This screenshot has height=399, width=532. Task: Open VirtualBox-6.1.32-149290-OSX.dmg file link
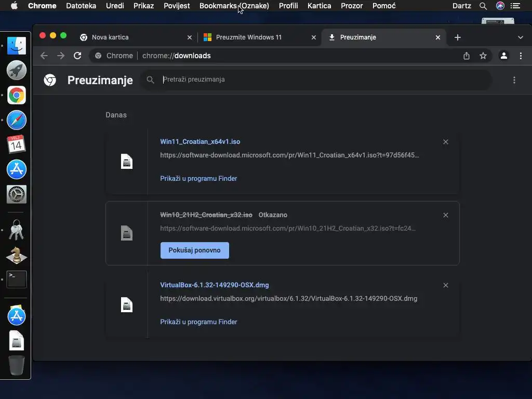tap(215, 285)
